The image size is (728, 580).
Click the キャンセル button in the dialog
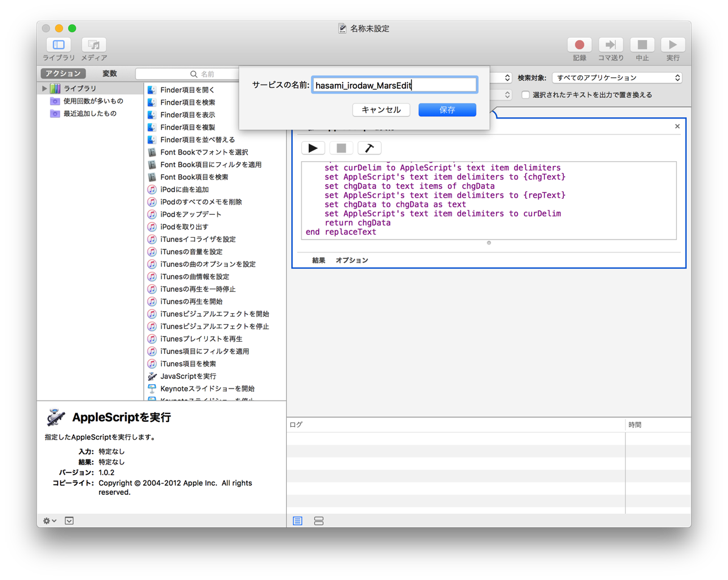coord(381,110)
